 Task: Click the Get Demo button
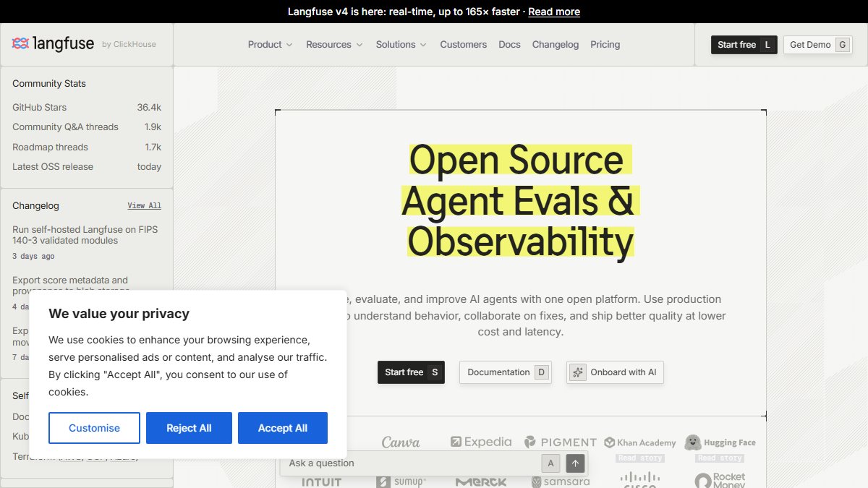coord(818,45)
